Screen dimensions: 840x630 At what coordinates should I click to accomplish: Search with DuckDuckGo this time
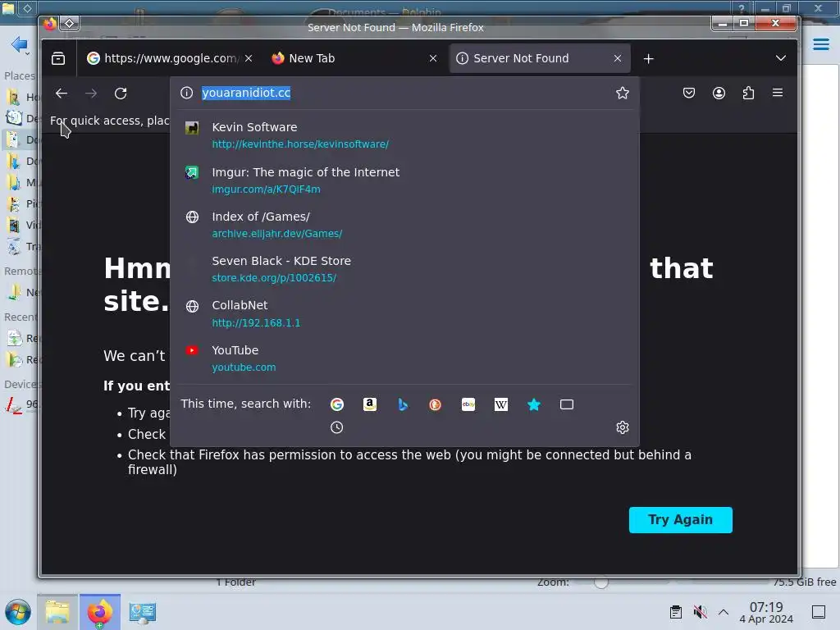coord(435,404)
